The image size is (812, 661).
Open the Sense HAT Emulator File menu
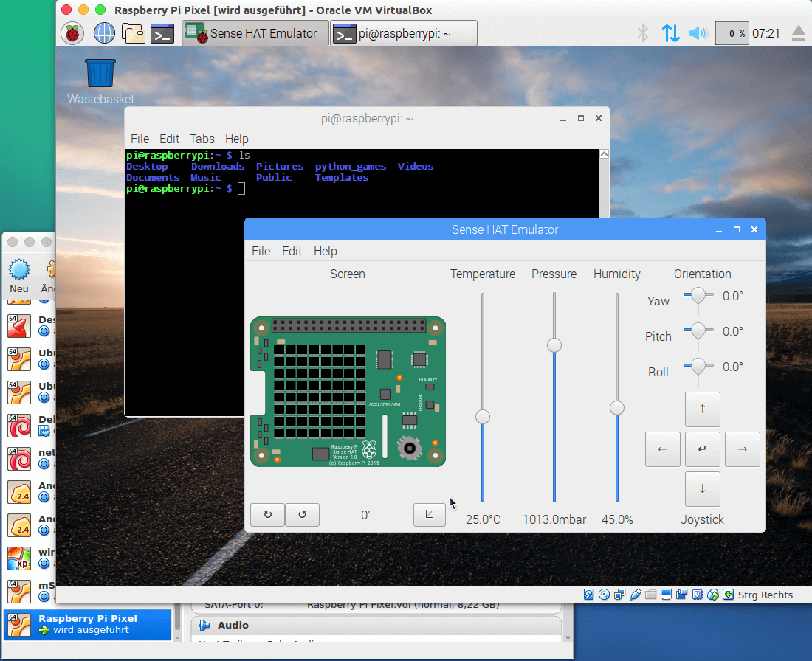[261, 251]
